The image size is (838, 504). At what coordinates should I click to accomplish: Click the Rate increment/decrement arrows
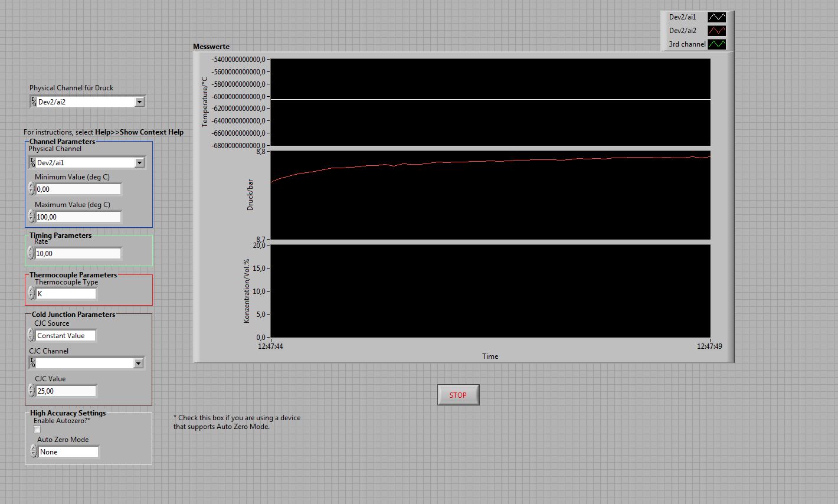coord(31,253)
